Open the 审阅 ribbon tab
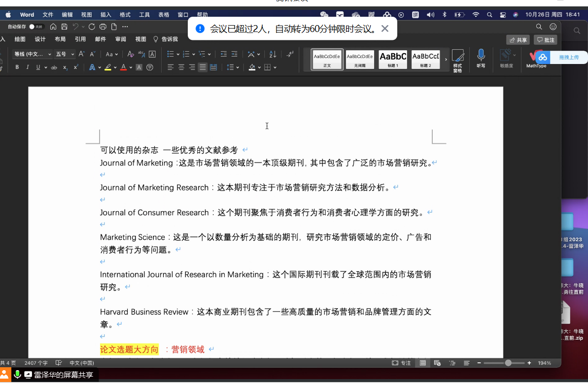 [x=120, y=39]
